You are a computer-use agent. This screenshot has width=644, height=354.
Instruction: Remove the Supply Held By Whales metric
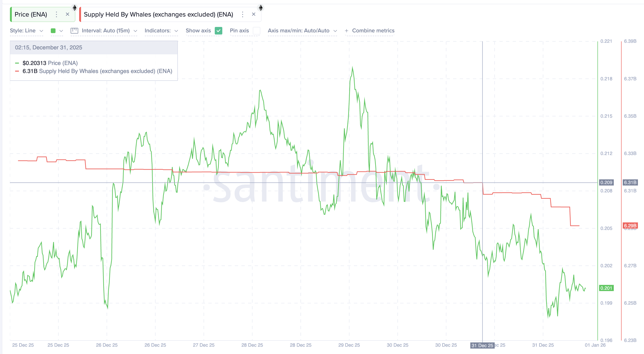click(x=254, y=14)
